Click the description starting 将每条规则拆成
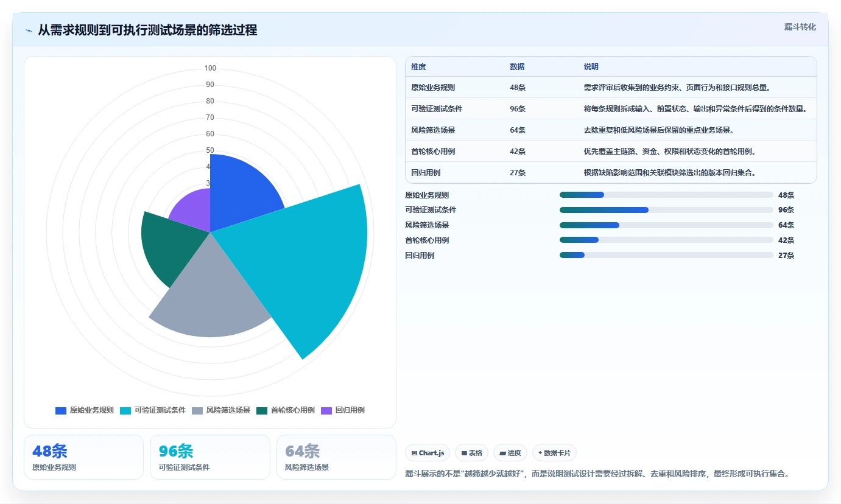The width and height of the screenshot is (841, 504). tap(695, 109)
